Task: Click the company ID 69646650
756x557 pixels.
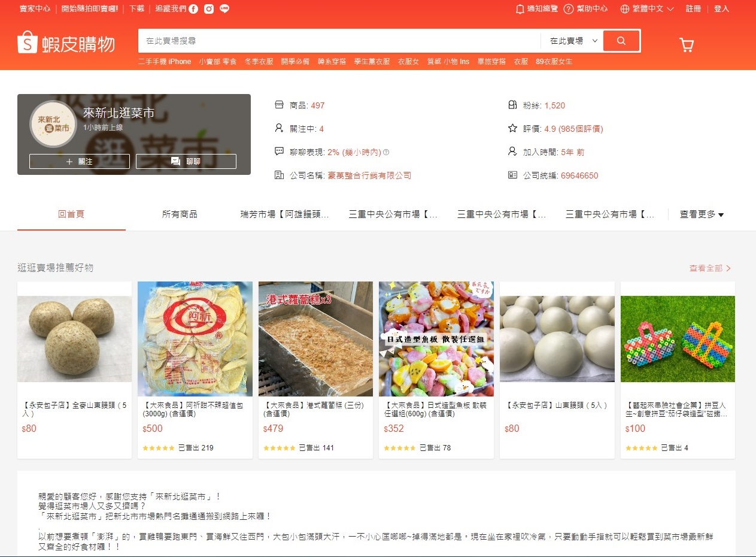Action: pos(579,175)
